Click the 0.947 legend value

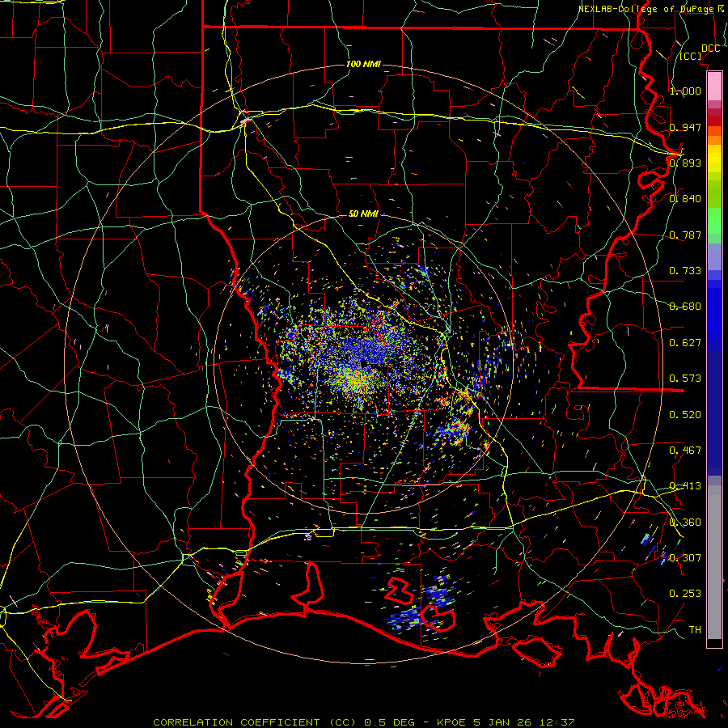[685, 127]
